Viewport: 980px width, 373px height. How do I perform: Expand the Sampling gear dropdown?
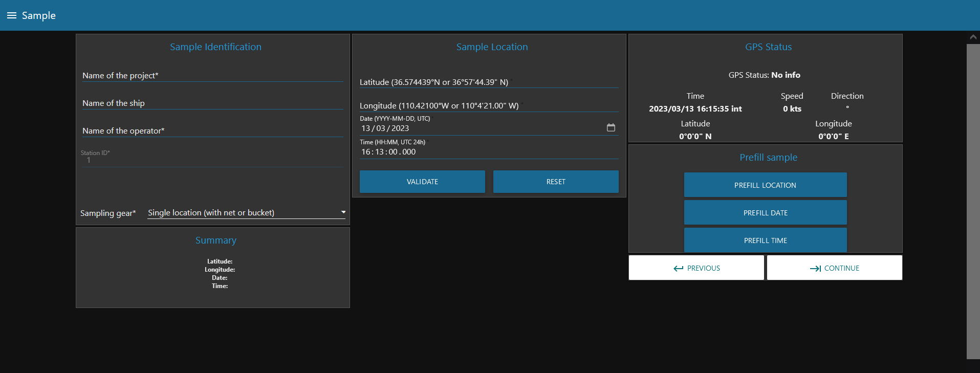click(247, 212)
